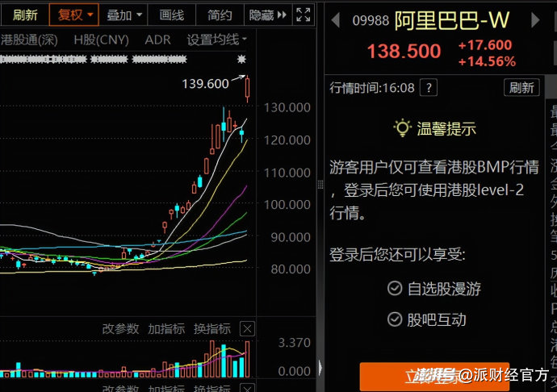Click the checkmark icon beside 自选股漫游
Image resolution: width=557 pixels, height=392 pixels.
[x=394, y=288]
